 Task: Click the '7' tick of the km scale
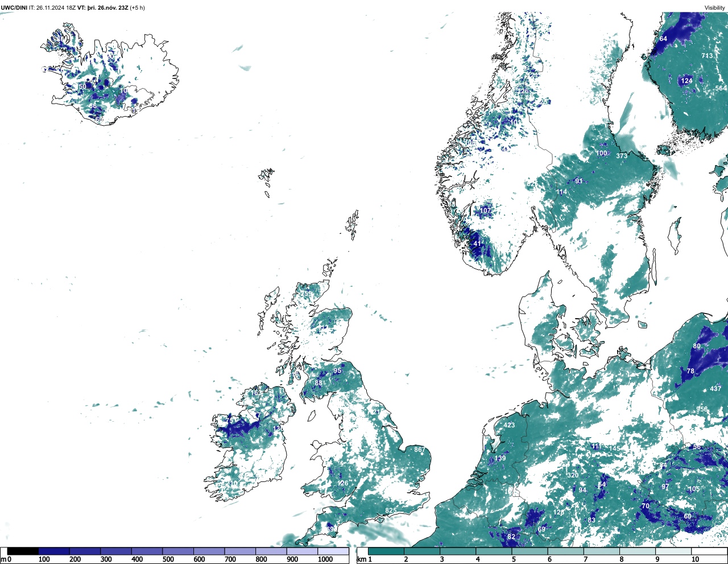click(585, 559)
